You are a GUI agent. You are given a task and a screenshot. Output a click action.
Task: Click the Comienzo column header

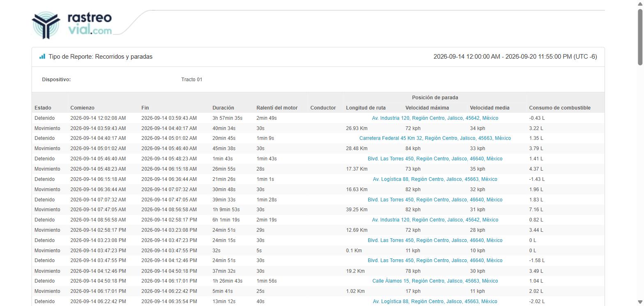click(x=82, y=108)
